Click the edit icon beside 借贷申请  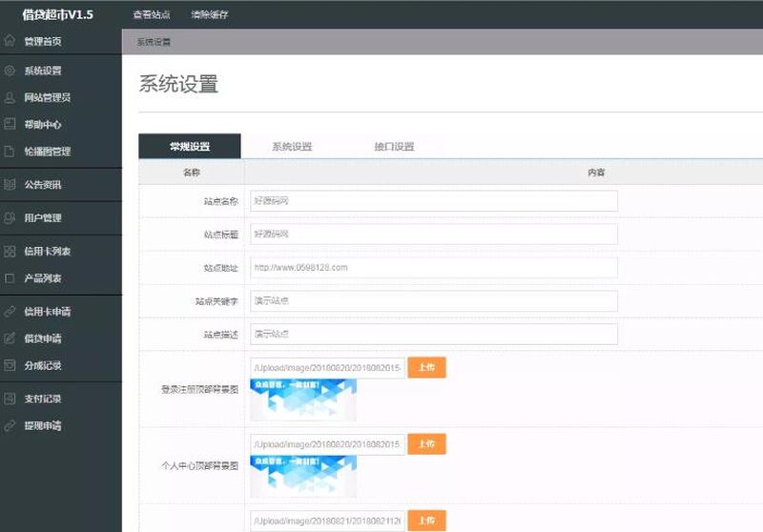[x=10, y=338]
